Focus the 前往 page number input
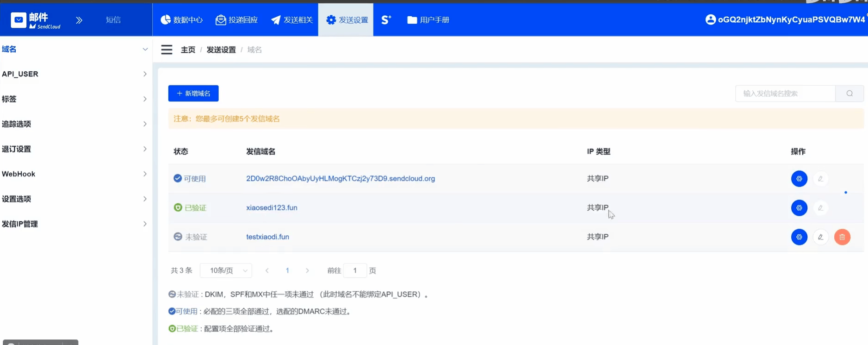This screenshot has width=868, height=345. [x=355, y=270]
